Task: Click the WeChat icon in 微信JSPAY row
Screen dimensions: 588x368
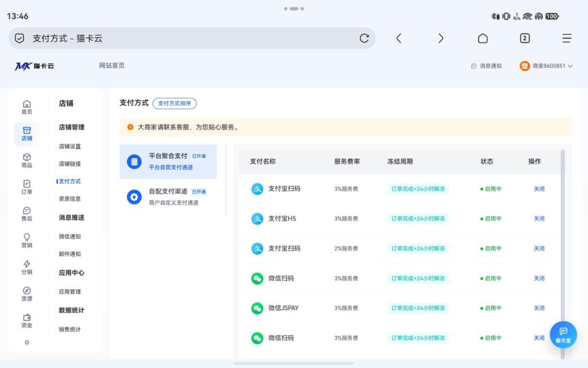Action: tap(257, 308)
